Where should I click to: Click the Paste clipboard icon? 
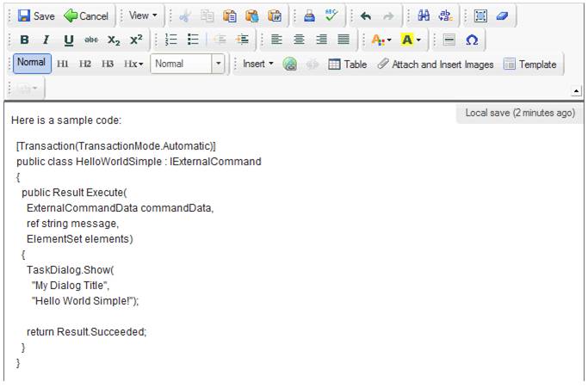click(x=230, y=16)
